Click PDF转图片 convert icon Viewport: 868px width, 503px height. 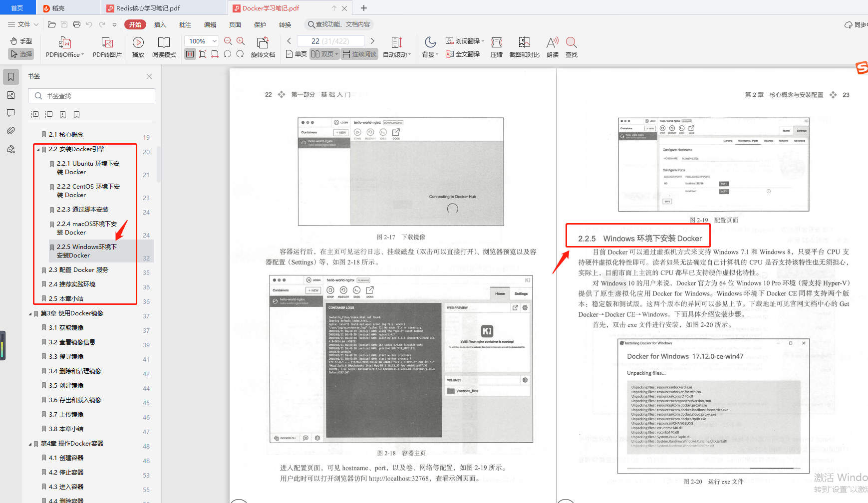(107, 47)
